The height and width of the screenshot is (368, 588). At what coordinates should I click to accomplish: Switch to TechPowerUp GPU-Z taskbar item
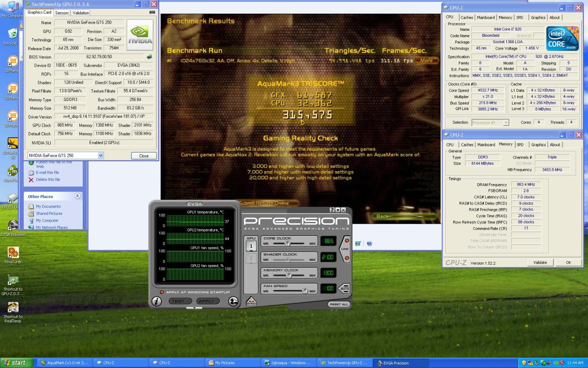point(344,363)
